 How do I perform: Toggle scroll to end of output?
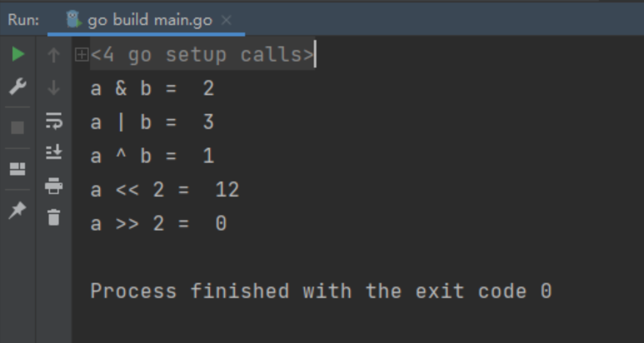click(x=54, y=151)
